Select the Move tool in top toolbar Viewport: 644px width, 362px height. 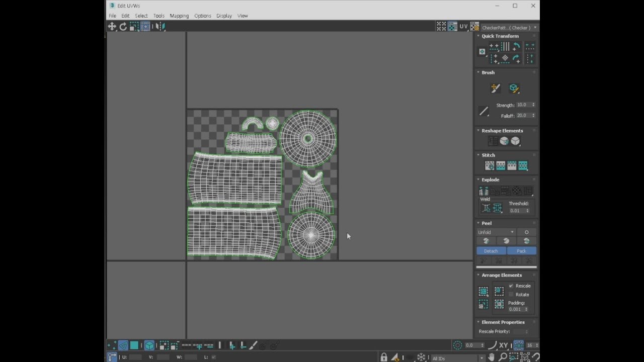(x=112, y=27)
